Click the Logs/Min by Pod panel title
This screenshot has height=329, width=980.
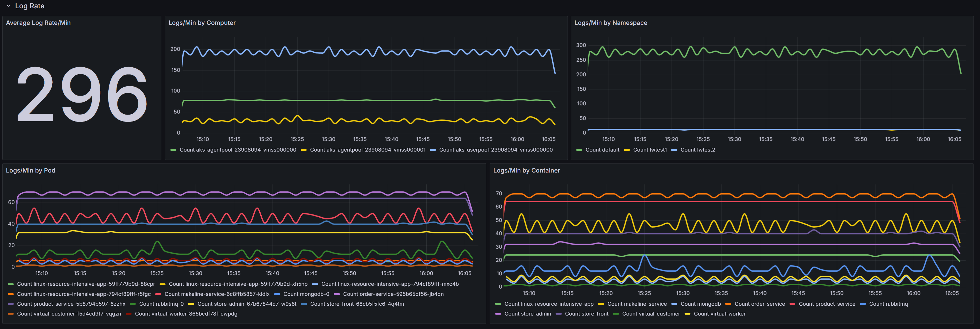(x=30, y=170)
